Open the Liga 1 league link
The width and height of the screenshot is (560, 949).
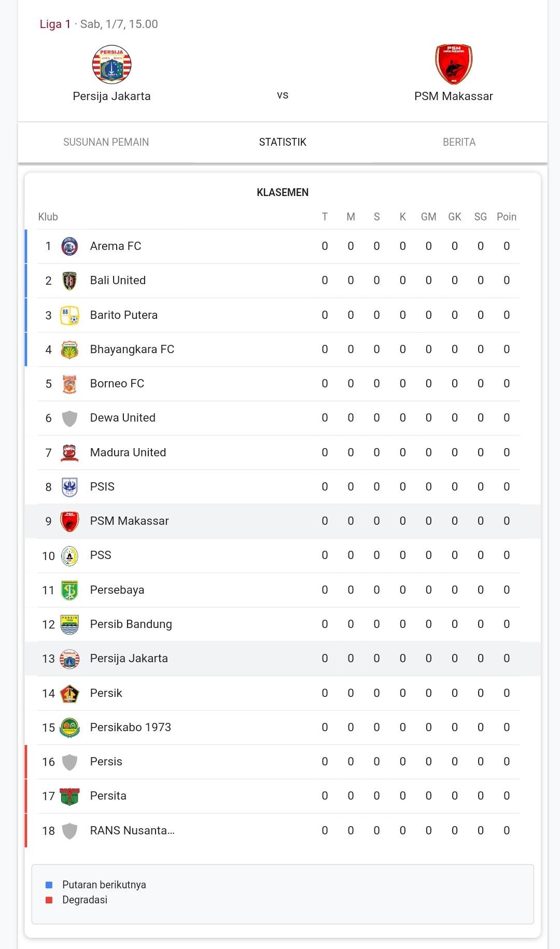55,24
